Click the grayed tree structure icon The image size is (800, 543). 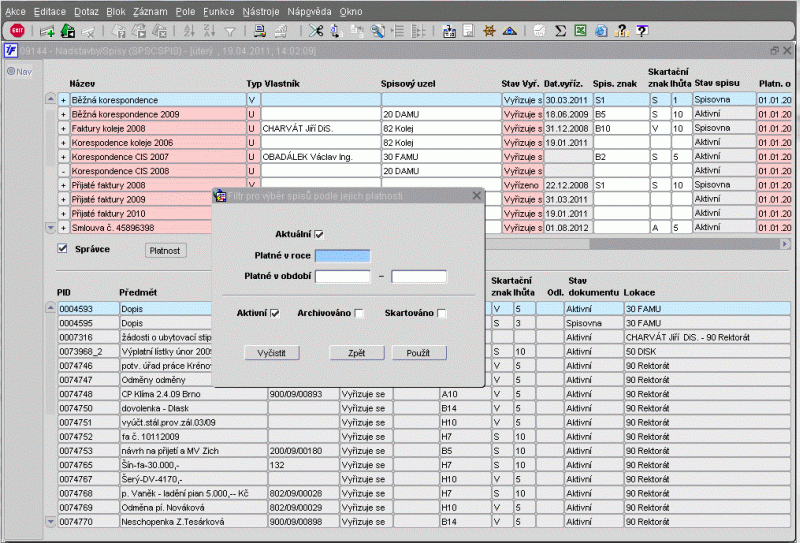[418, 32]
